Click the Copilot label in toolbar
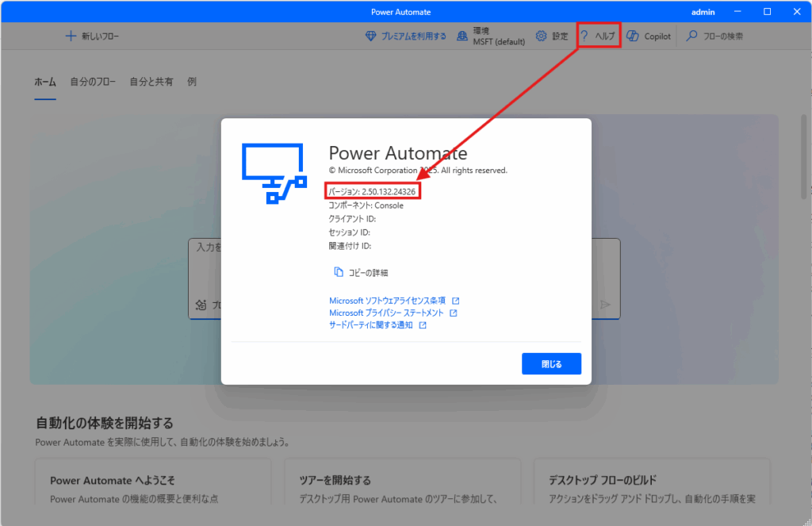 [657, 36]
